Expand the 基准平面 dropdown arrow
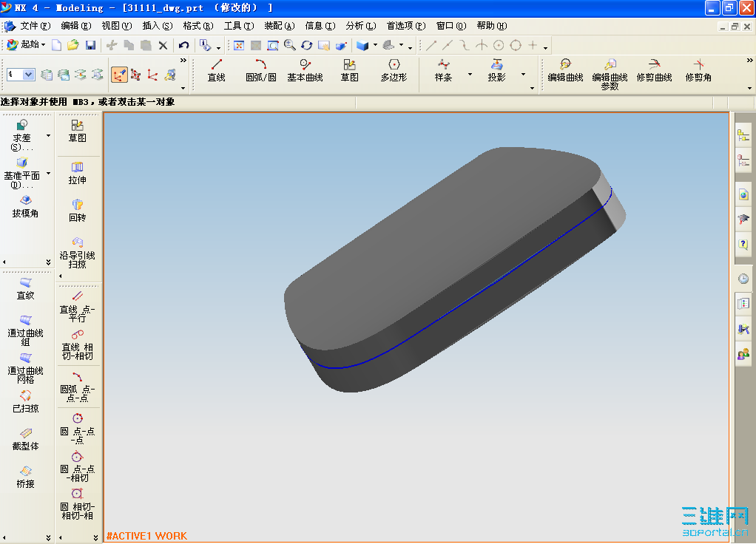The width and height of the screenshot is (756, 544). point(48,174)
